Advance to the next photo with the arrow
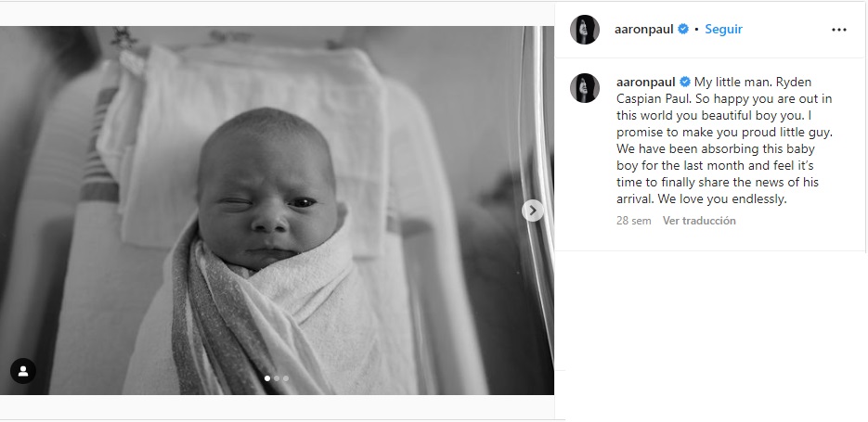 point(533,211)
